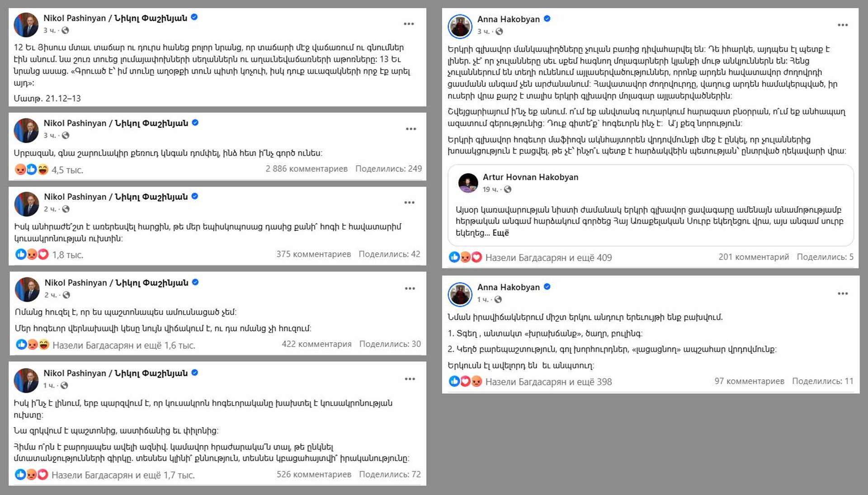
Task: Click reaction icons next to 1,8 тыс.
Action: (32, 254)
